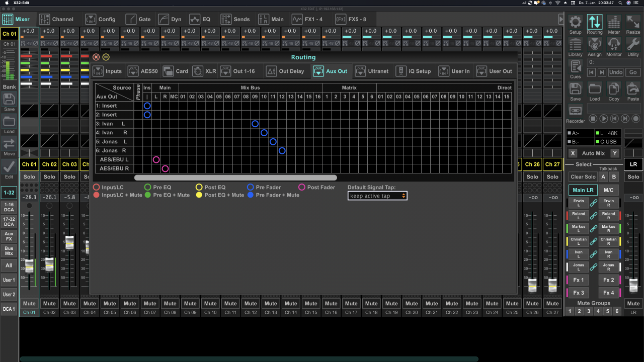Click the Undo button
The image size is (644, 362).
point(616,72)
